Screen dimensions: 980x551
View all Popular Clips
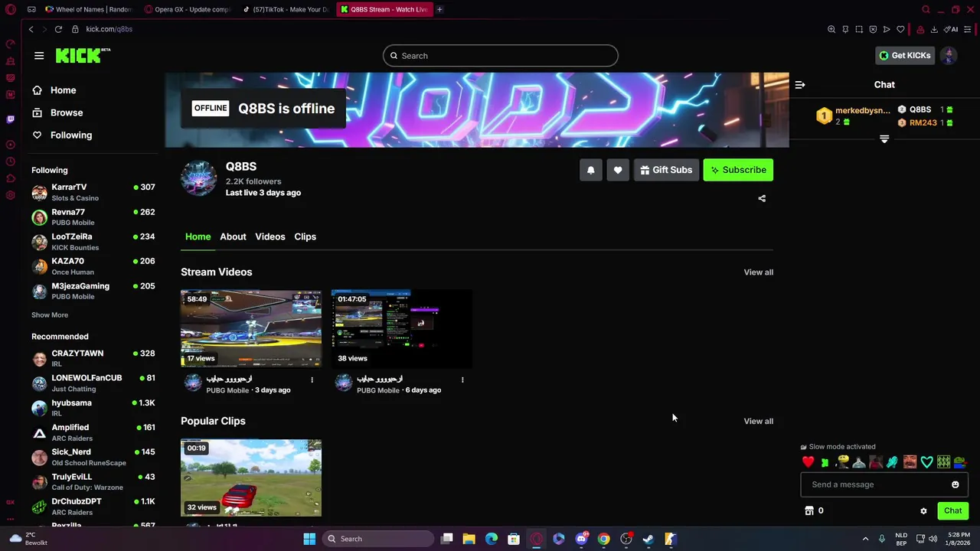click(759, 421)
